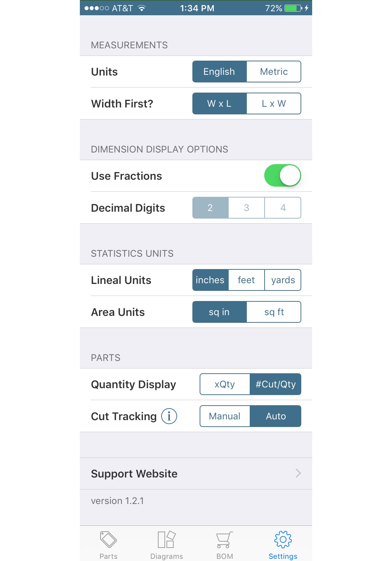Select English units option
Image resolution: width=392 pixels, height=561 pixels.
(x=220, y=72)
